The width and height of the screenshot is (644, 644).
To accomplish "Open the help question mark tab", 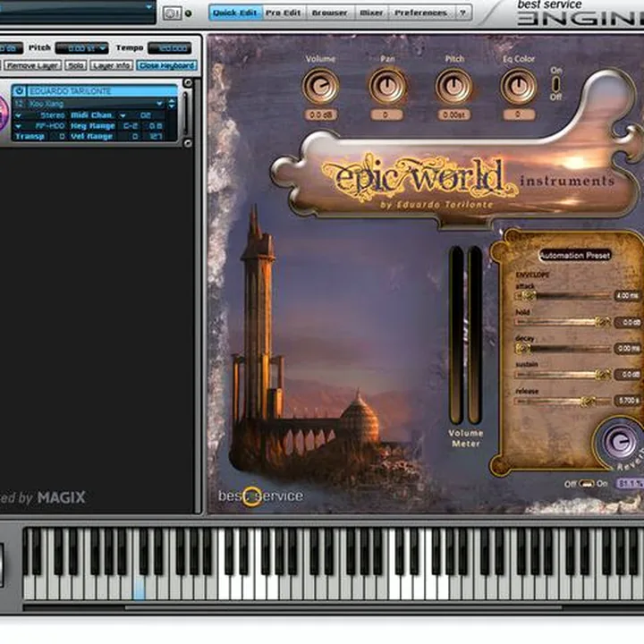I will pyautogui.click(x=463, y=13).
